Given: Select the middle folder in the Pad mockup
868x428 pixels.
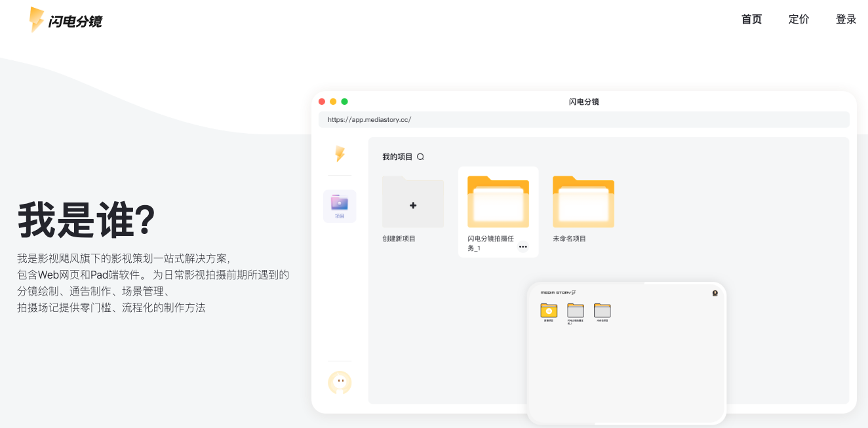Looking at the screenshot, I should pos(576,311).
